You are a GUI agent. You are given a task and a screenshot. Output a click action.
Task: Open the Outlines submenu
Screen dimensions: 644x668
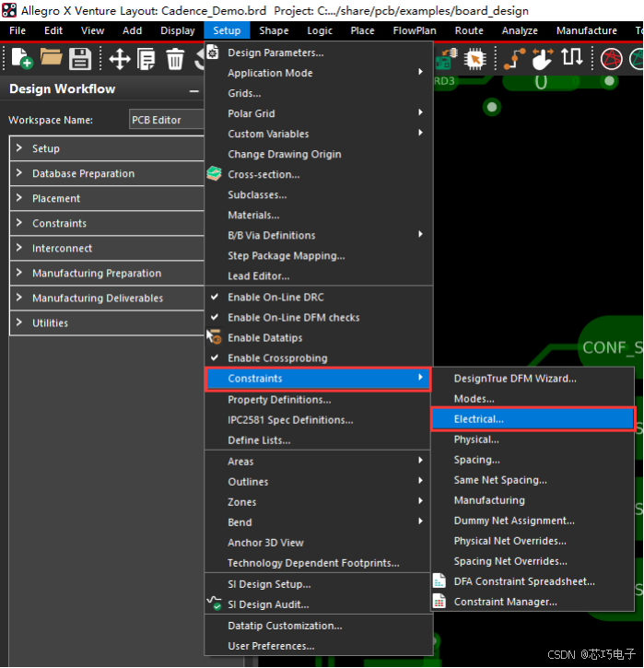[x=319, y=481]
